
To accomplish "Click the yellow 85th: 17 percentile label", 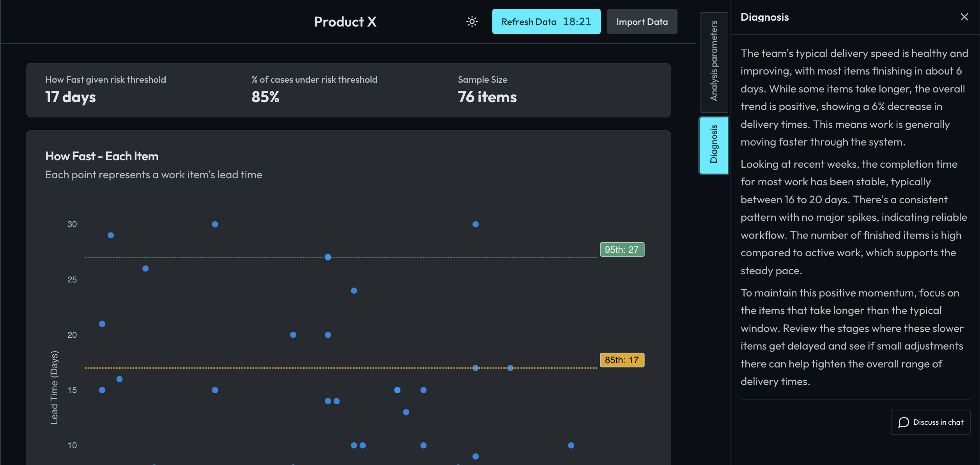I will pos(621,360).
